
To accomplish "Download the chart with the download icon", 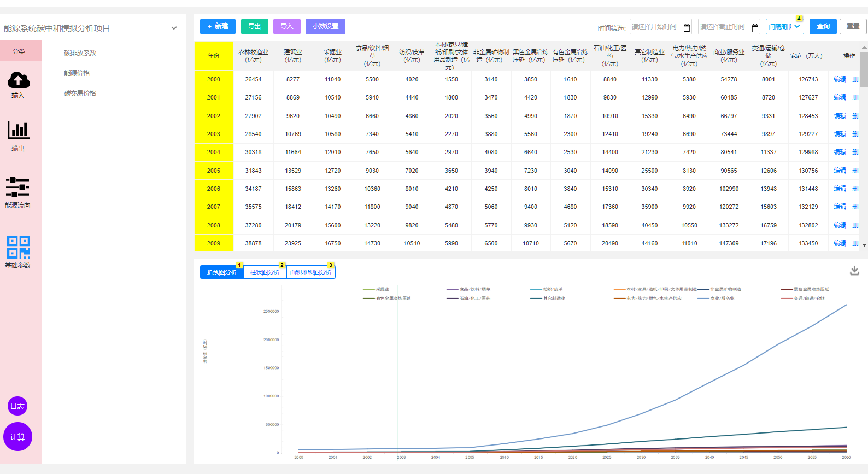I will [x=854, y=271].
